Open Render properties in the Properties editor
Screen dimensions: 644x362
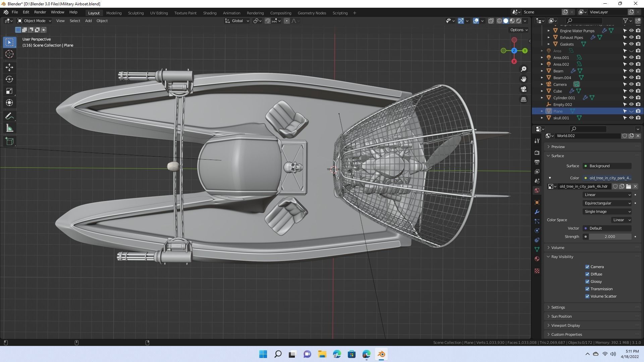(x=537, y=153)
